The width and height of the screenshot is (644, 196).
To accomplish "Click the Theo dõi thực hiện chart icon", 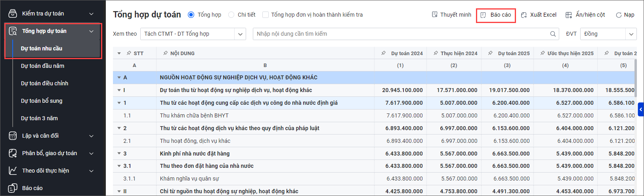I will coord(13,171).
